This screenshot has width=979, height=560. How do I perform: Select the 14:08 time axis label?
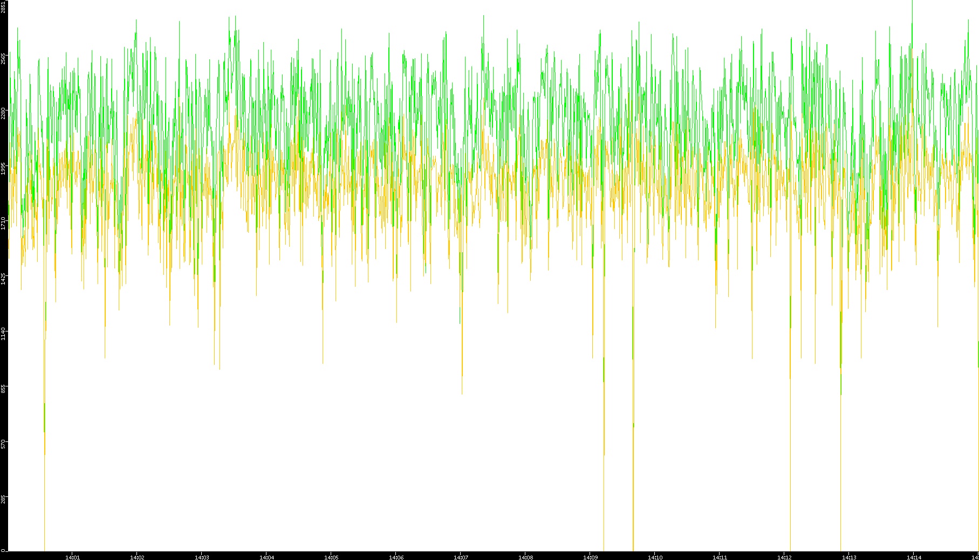525,557
